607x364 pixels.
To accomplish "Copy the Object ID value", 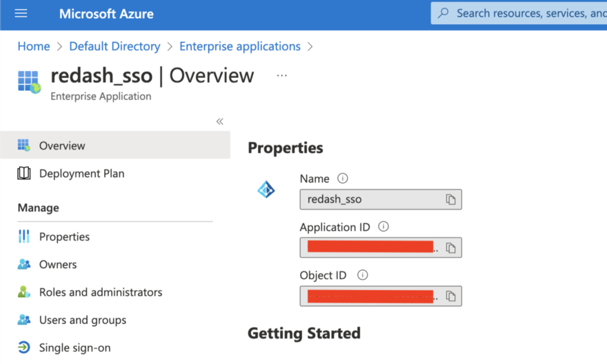I will click(450, 296).
